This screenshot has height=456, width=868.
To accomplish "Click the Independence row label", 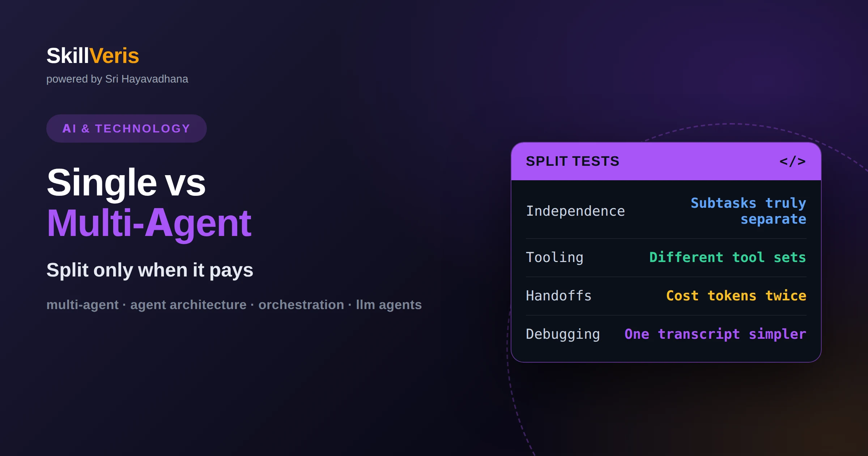I will pos(575,211).
